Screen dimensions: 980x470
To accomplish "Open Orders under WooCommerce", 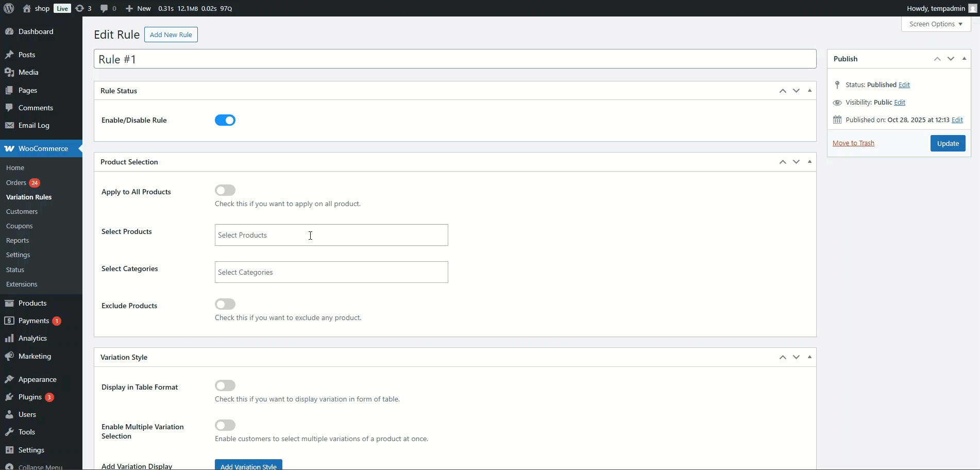I will pyautogui.click(x=16, y=182).
